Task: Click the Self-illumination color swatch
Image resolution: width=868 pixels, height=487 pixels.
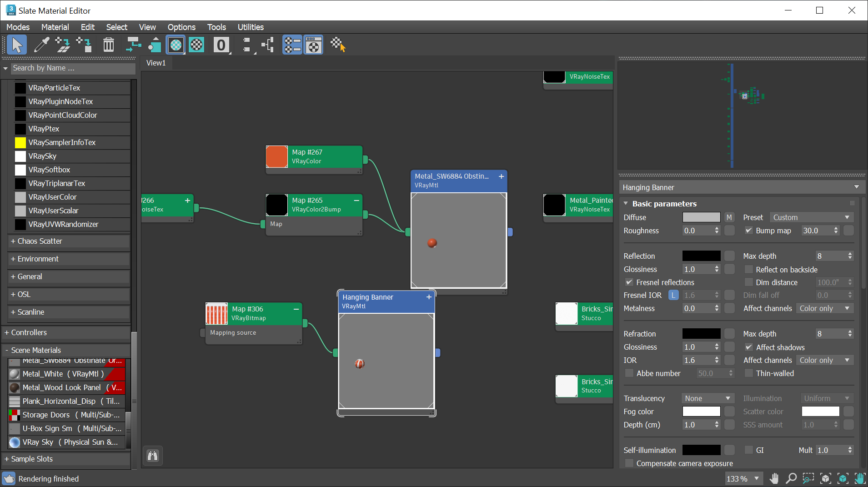Action: click(701, 450)
